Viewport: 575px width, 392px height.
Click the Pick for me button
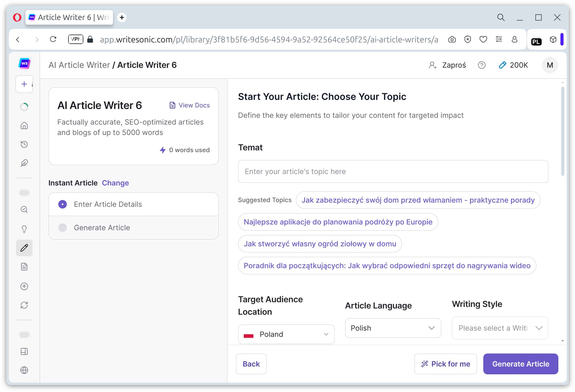pyautogui.click(x=446, y=364)
